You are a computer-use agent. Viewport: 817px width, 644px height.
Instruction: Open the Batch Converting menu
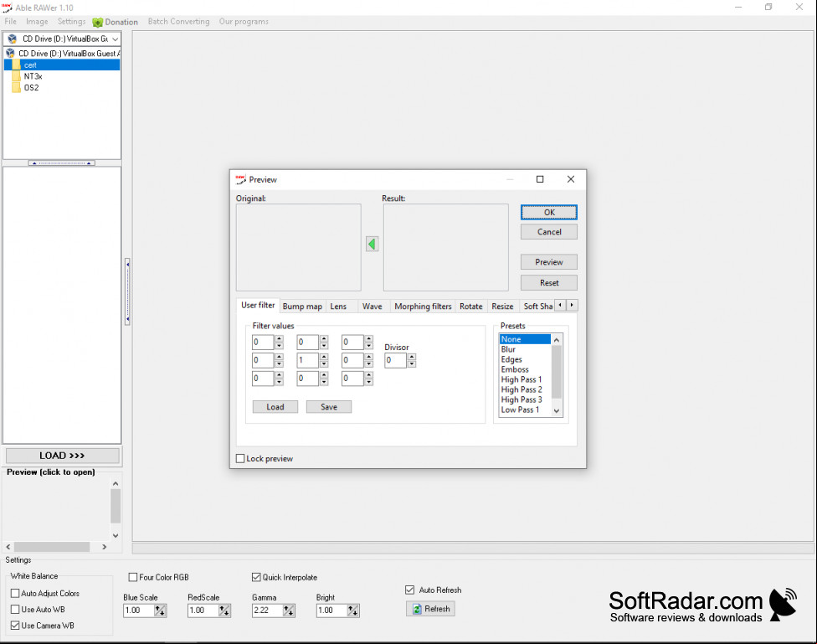179,22
